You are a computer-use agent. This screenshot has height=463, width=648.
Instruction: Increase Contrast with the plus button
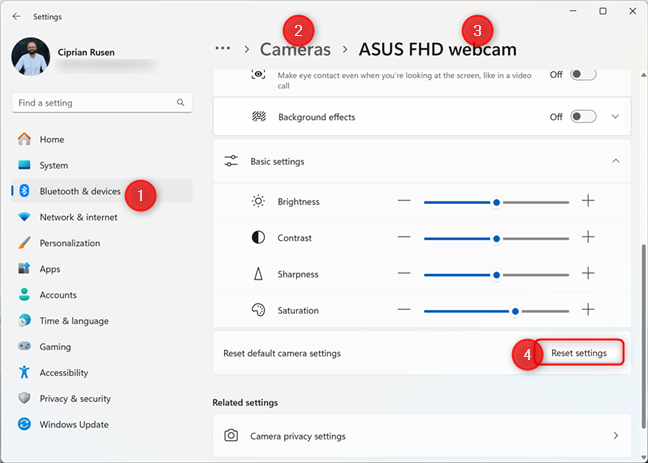pyautogui.click(x=588, y=237)
